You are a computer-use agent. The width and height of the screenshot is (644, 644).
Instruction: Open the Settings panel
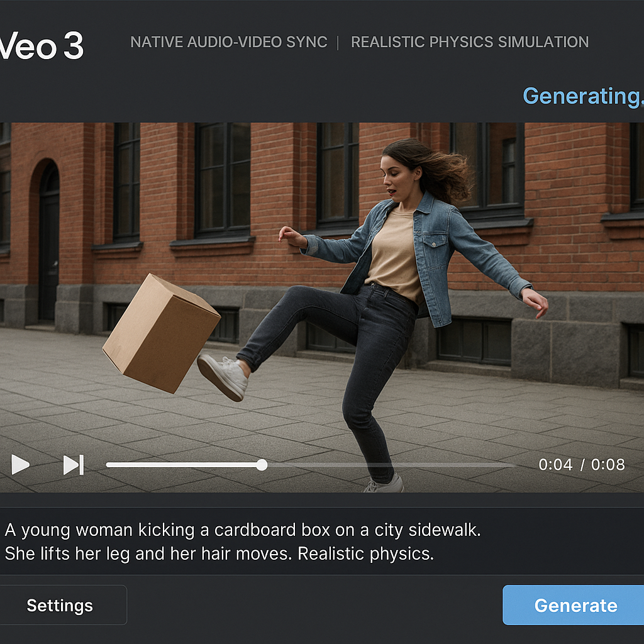tap(60, 605)
